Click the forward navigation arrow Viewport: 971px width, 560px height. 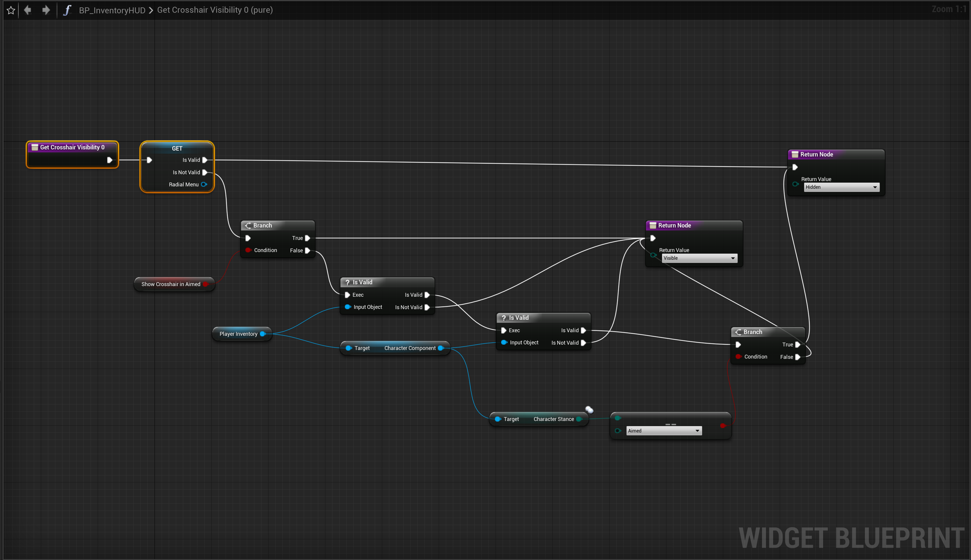tap(46, 10)
